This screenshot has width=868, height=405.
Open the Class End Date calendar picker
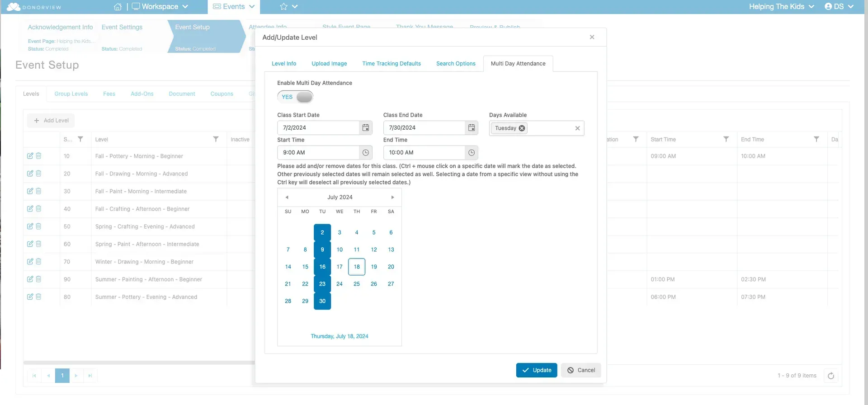(x=472, y=128)
